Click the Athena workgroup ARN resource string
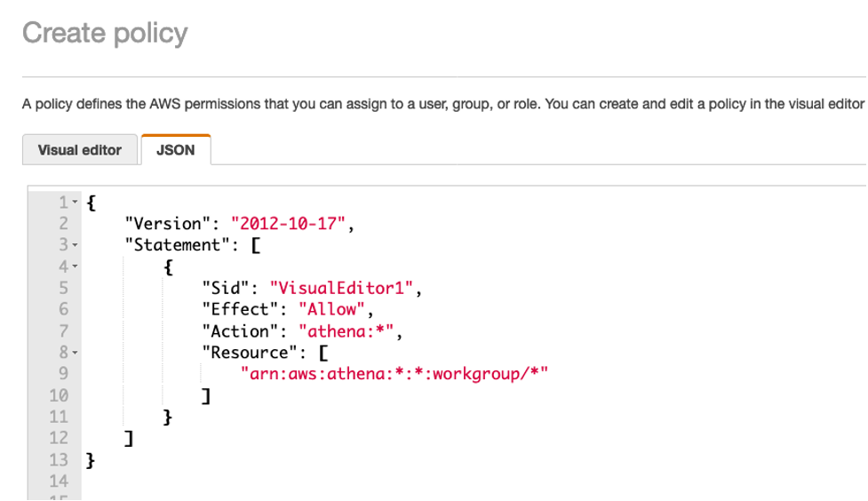The image size is (868, 501). tap(394, 374)
